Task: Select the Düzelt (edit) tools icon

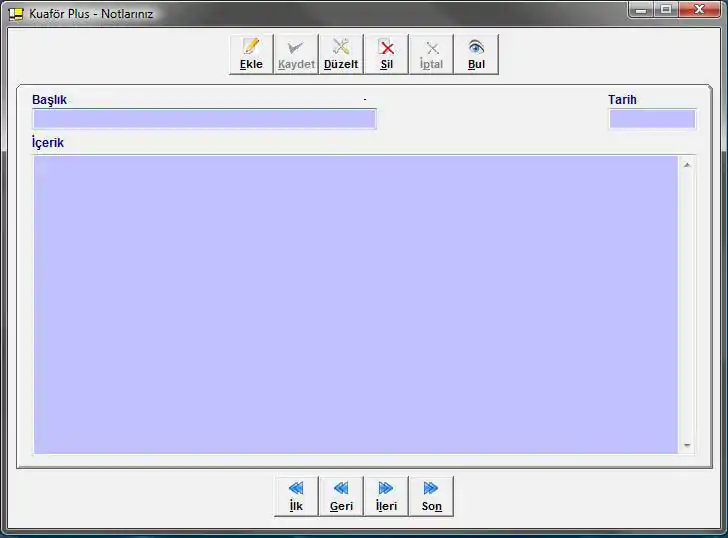Action: [x=341, y=48]
